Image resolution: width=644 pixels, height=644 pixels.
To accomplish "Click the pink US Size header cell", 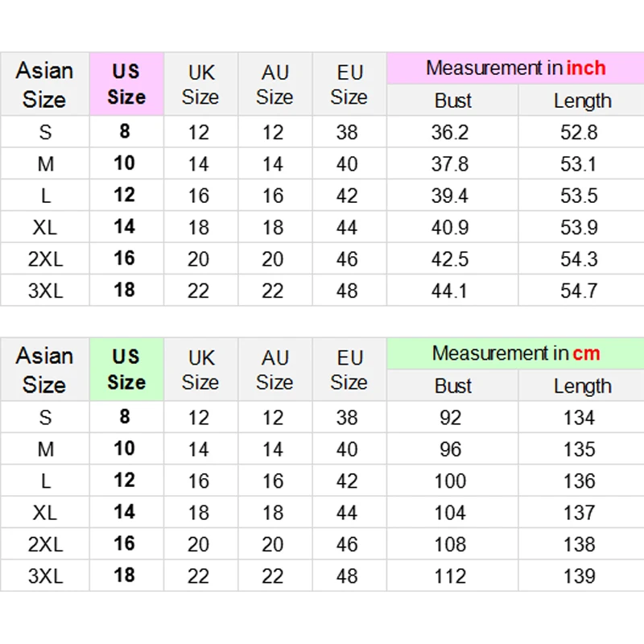I will coord(126,85).
